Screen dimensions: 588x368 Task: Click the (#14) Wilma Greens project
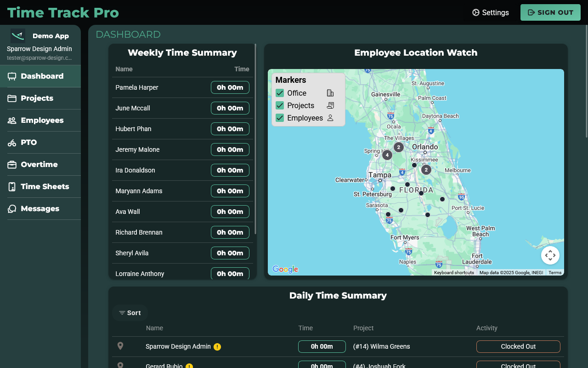(x=381, y=346)
